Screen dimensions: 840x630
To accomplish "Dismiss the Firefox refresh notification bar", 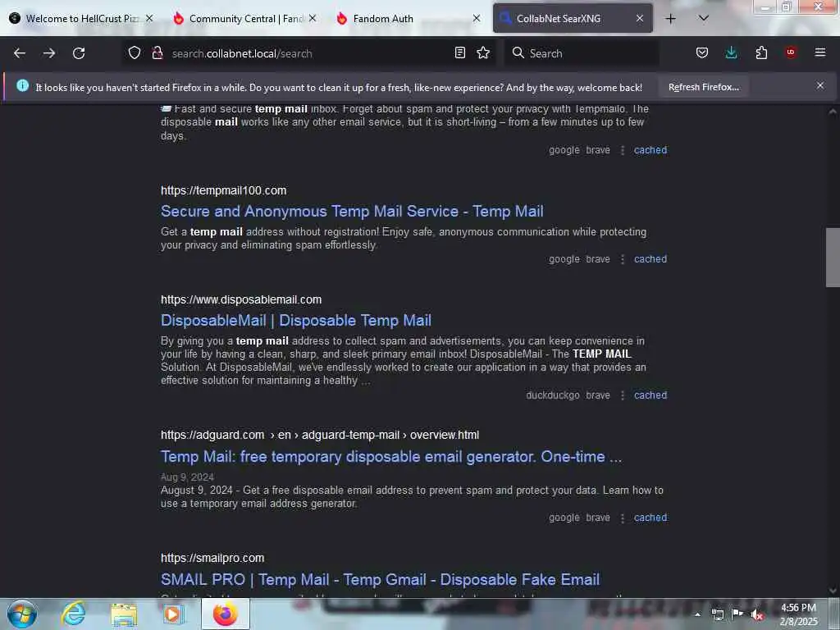I will (x=820, y=85).
